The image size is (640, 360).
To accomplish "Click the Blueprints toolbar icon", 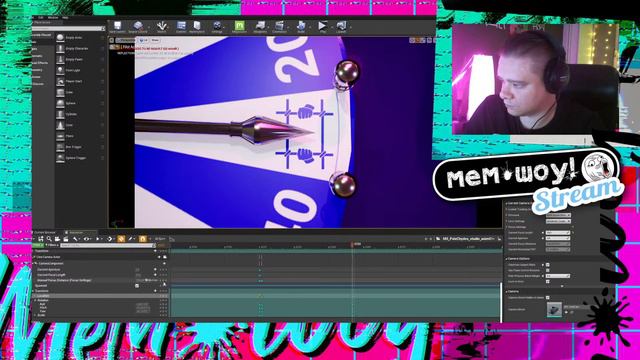I will pyautogui.click(x=260, y=27).
